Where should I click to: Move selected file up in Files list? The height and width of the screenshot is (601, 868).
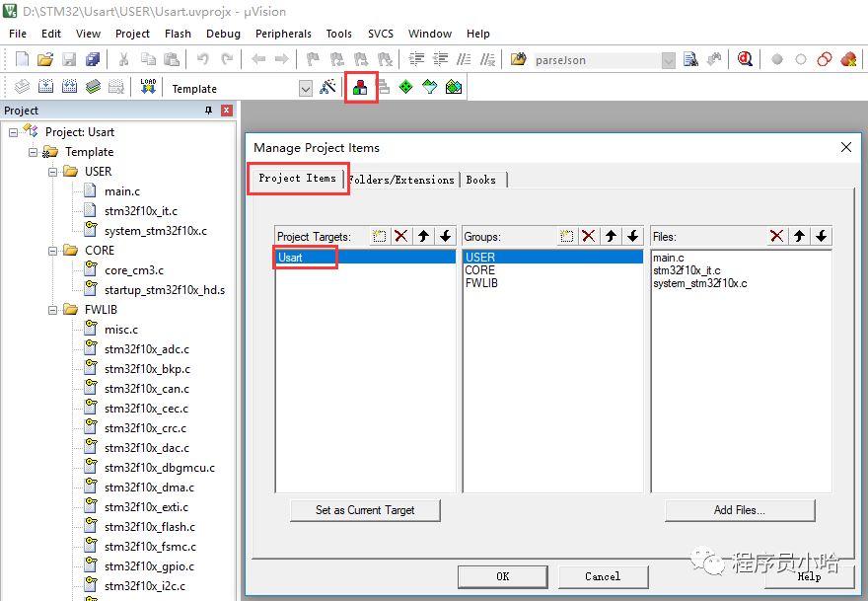click(799, 236)
